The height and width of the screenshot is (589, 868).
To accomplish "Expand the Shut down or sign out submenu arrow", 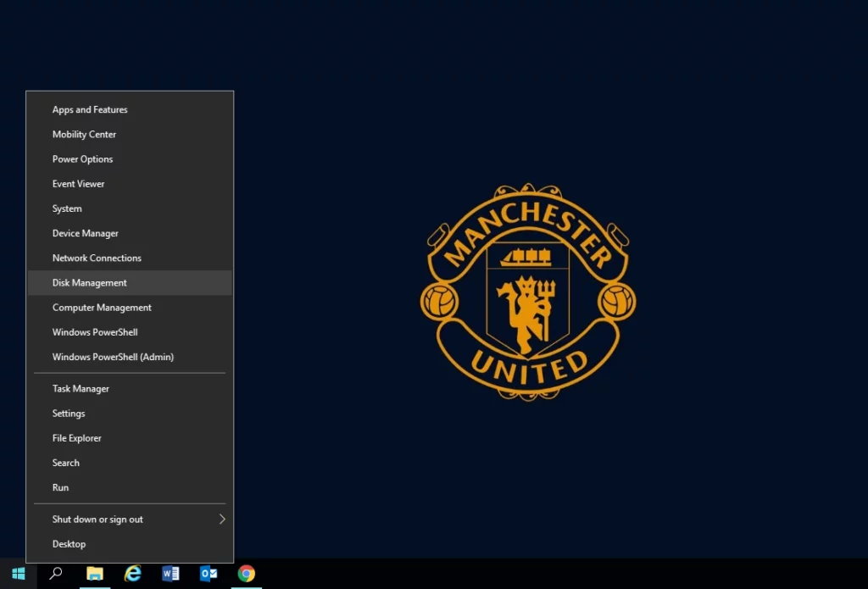I will pos(222,520).
